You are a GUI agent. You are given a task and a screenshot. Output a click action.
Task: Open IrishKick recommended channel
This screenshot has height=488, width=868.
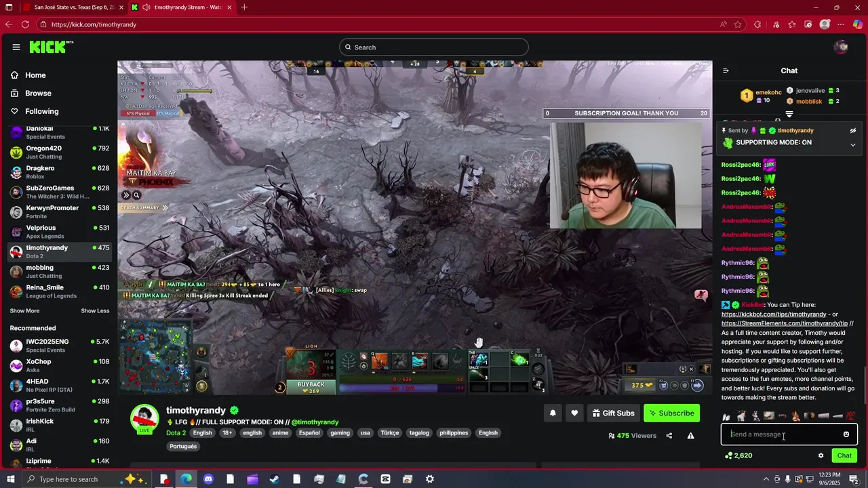pyautogui.click(x=60, y=425)
